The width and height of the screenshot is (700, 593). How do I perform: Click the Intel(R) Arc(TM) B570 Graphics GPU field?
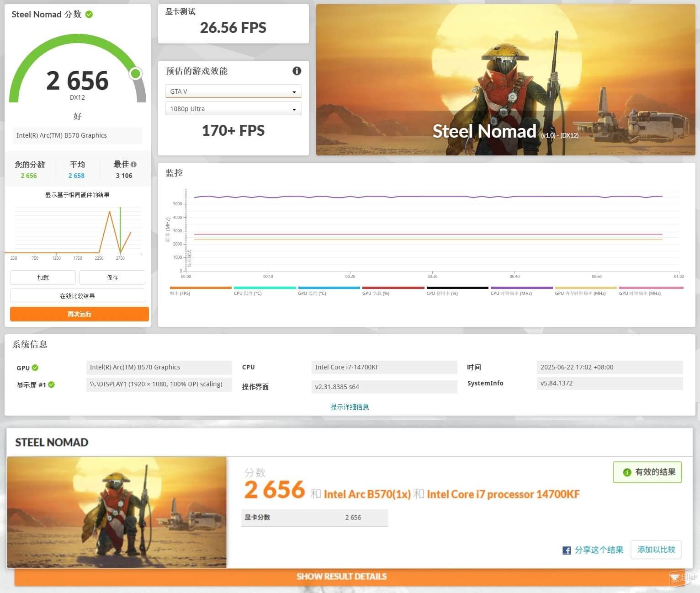click(x=159, y=367)
